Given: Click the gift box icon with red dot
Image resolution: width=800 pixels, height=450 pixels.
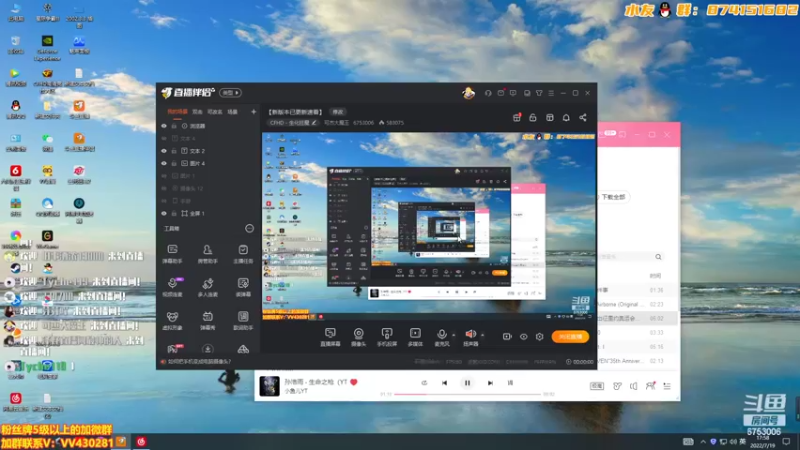Looking at the screenshot, I should [516, 118].
